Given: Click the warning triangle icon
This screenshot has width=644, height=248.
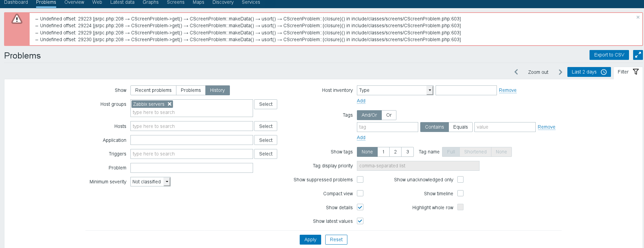Looking at the screenshot, I should (17, 19).
